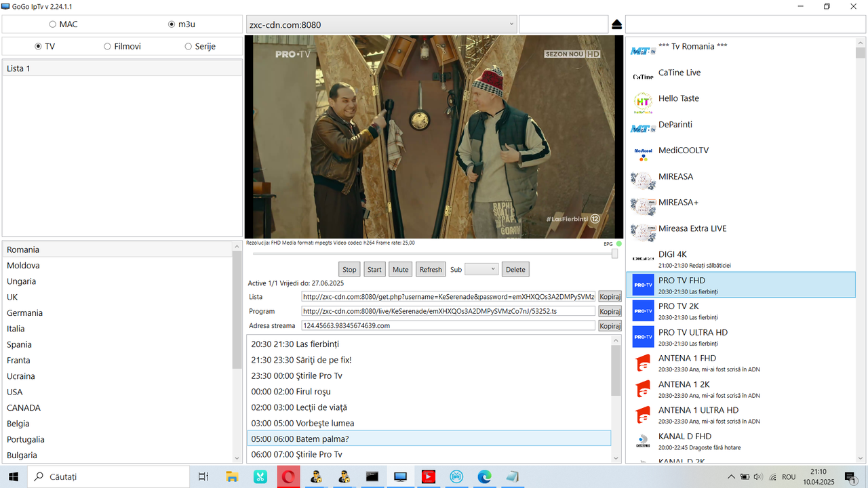868x488 pixels.
Task: Click the Adresa streama input field
Action: tap(448, 325)
